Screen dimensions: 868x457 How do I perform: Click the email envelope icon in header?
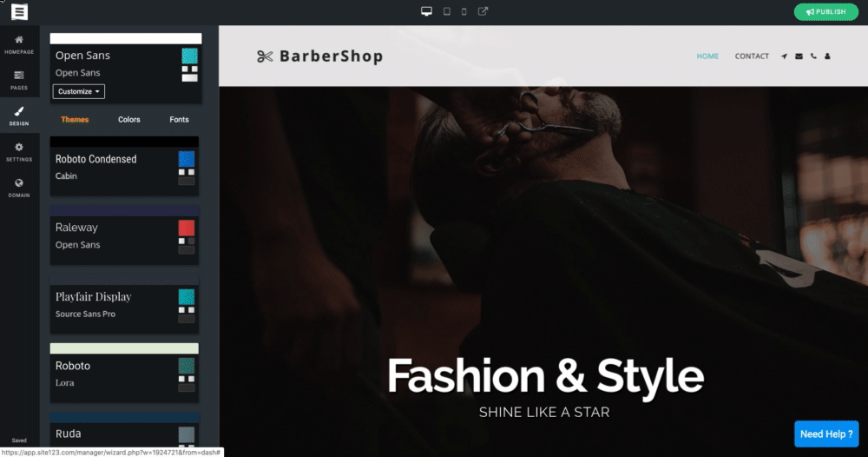(x=799, y=56)
